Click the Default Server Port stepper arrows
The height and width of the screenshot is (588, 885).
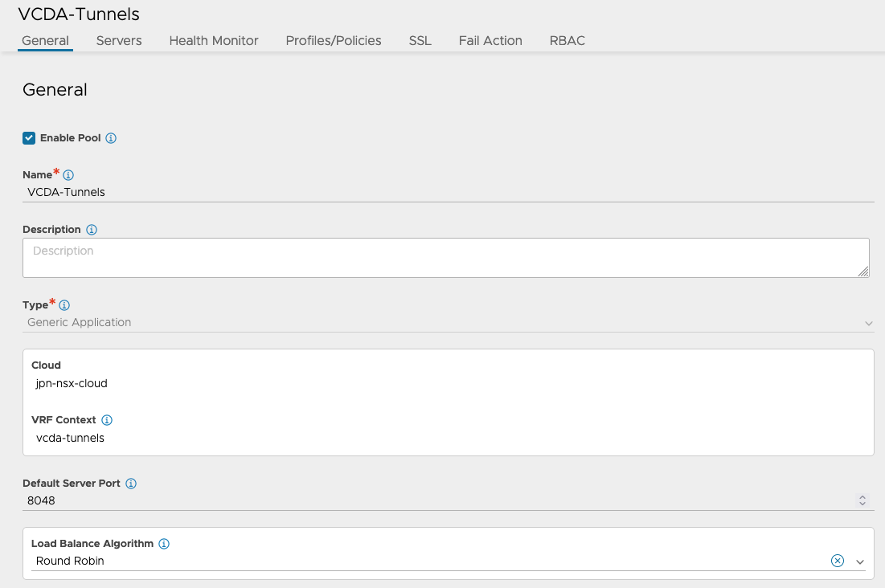[862, 500]
